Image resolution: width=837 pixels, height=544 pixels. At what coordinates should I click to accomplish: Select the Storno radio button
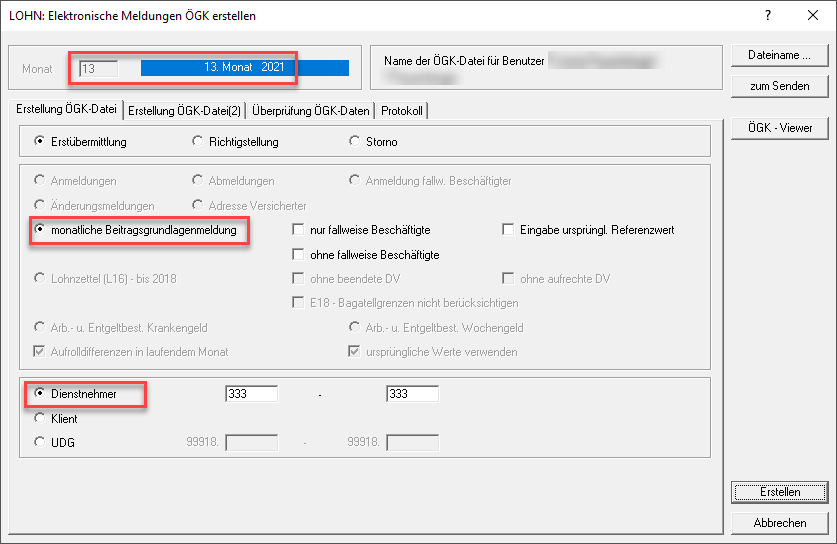354,142
